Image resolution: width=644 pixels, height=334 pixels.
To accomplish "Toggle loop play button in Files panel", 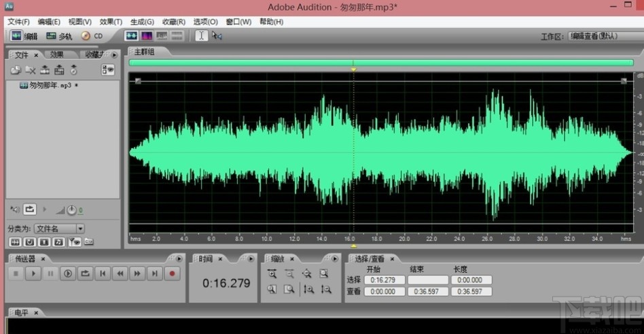I will tap(30, 210).
